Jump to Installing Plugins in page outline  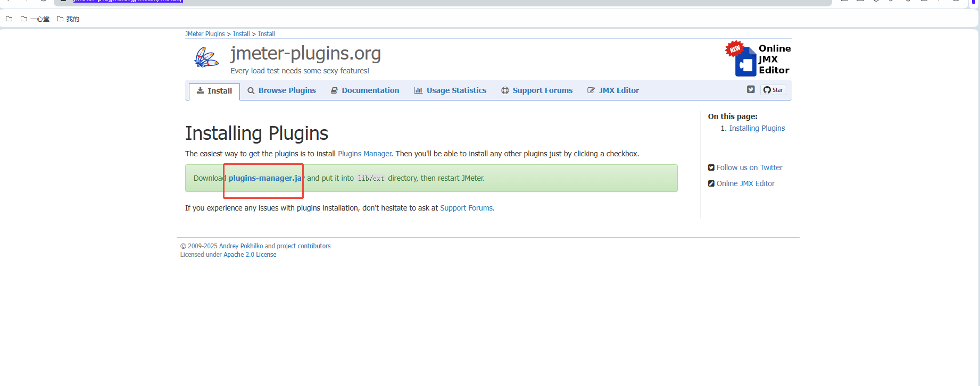point(757,128)
